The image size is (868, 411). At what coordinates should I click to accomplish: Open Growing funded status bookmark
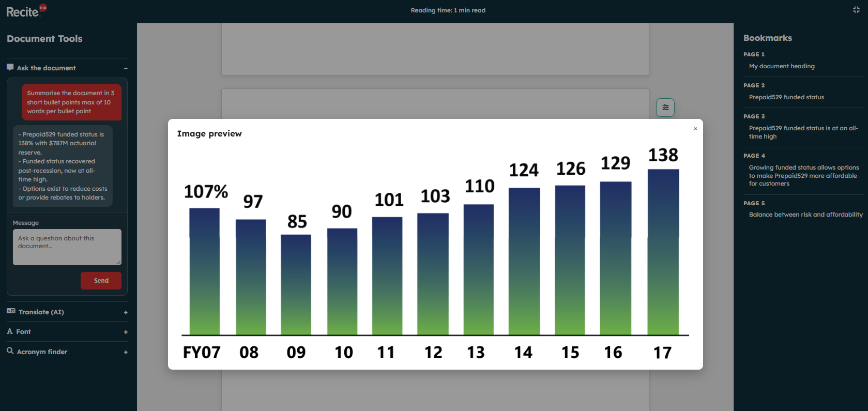[803, 176]
